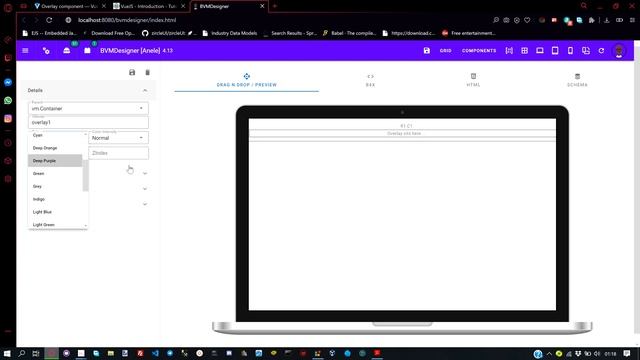
Task: Open Visual Studio Code from the taskbar
Action: tap(155, 353)
